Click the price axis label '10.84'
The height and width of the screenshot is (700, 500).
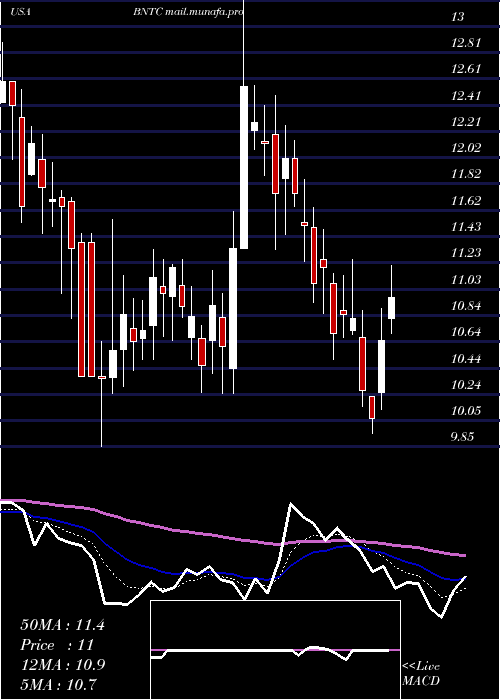(x=466, y=306)
